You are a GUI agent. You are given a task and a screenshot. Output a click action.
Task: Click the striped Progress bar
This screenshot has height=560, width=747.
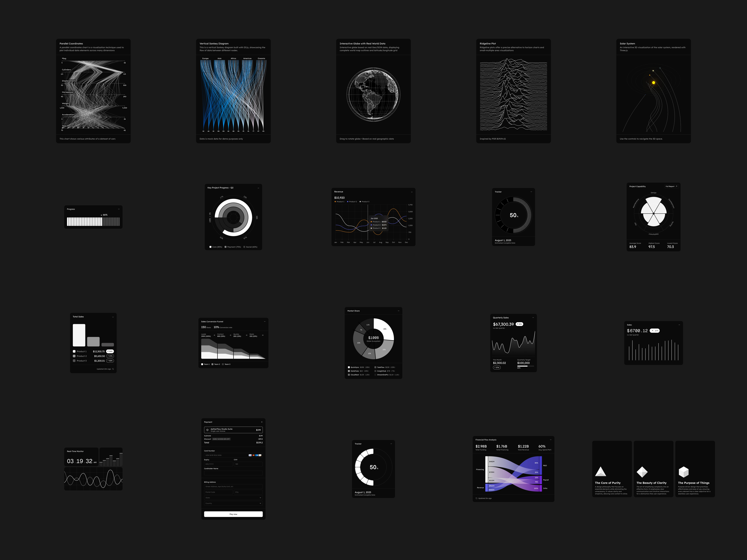point(93,222)
